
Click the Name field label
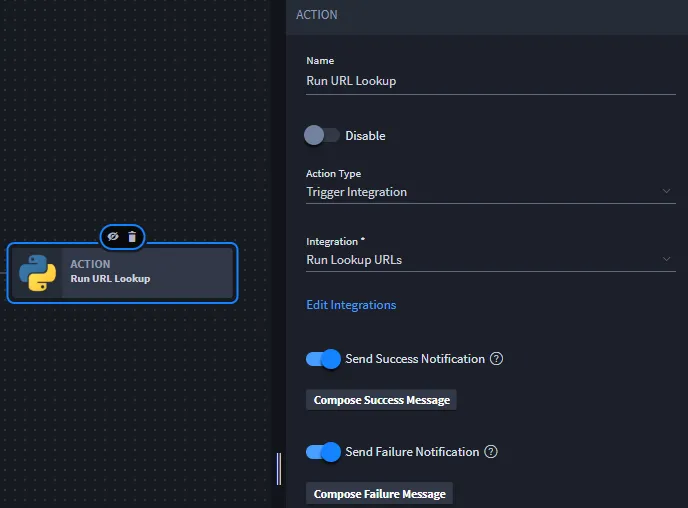[320, 61]
